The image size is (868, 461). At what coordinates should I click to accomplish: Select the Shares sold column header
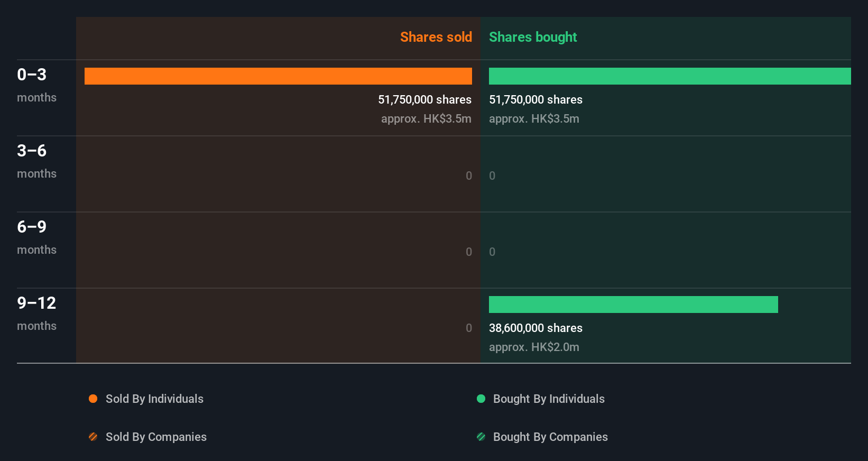coord(436,37)
